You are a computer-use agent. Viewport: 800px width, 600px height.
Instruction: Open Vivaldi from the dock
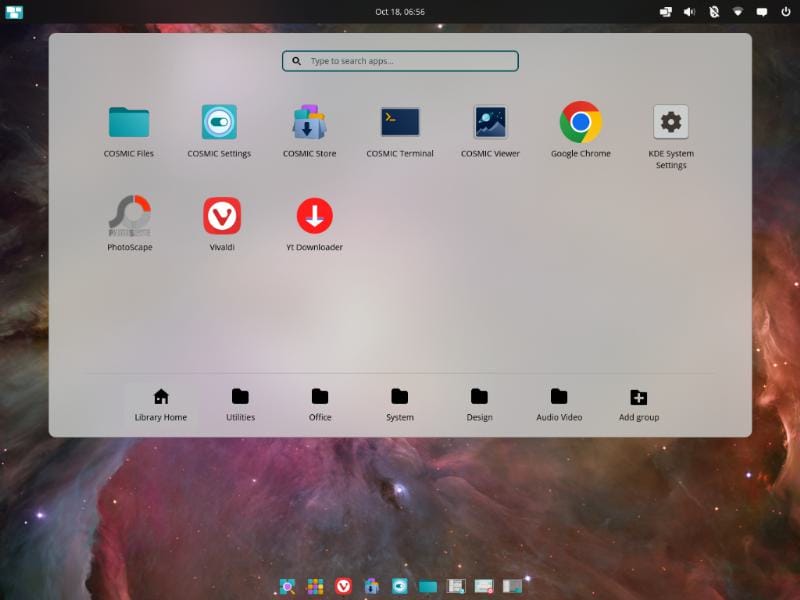pyautogui.click(x=343, y=586)
